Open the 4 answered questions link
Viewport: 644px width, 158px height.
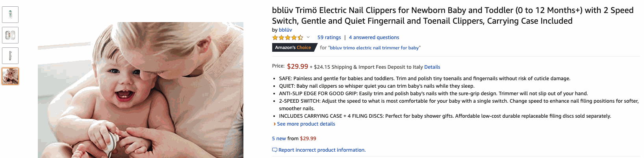(x=374, y=38)
